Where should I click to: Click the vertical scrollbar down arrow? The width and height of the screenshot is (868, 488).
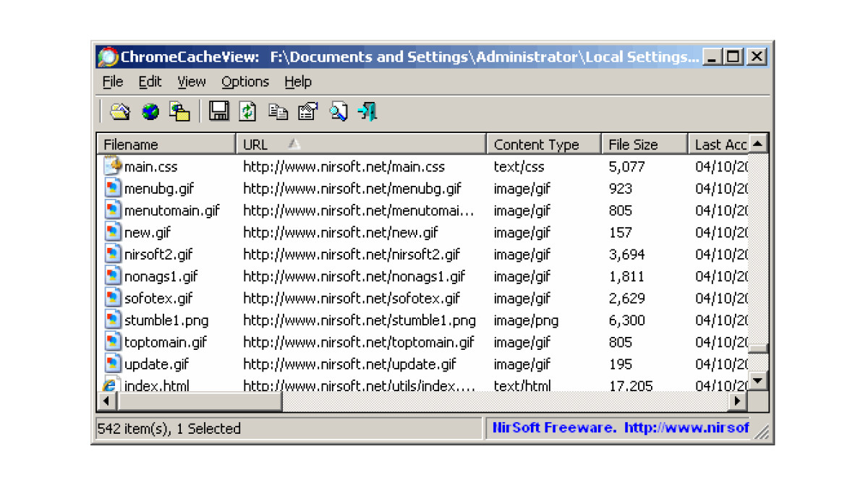coord(757,380)
